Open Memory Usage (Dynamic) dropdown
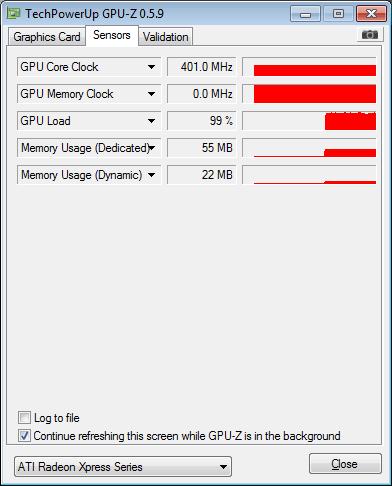Viewport: 392px width, 486px height. tap(151, 175)
